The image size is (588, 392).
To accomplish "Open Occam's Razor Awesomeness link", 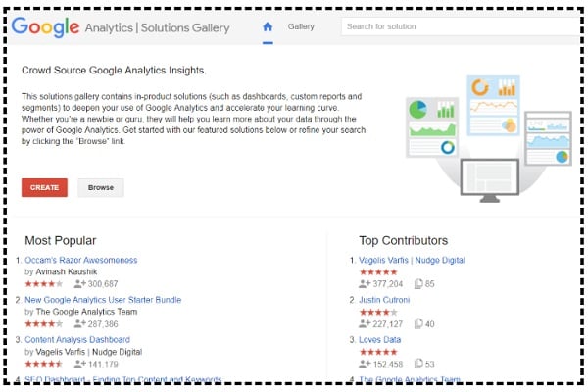I will [81, 260].
